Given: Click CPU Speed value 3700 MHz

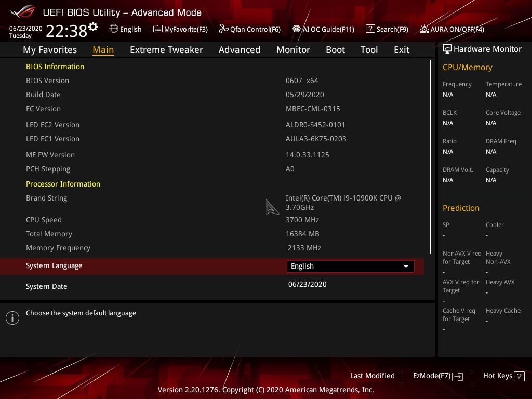Looking at the screenshot, I should [302, 220].
